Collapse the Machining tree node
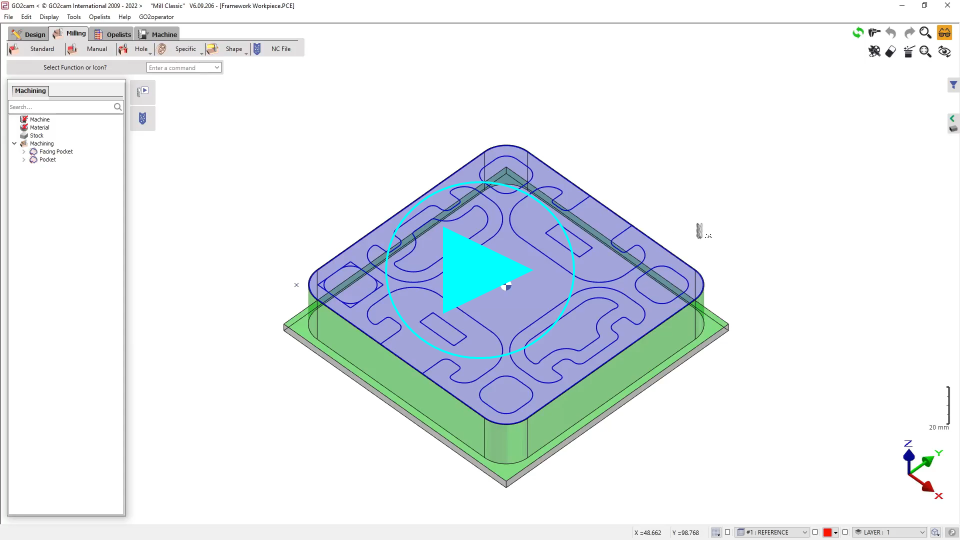The width and height of the screenshot is (960, 540). 14,144
